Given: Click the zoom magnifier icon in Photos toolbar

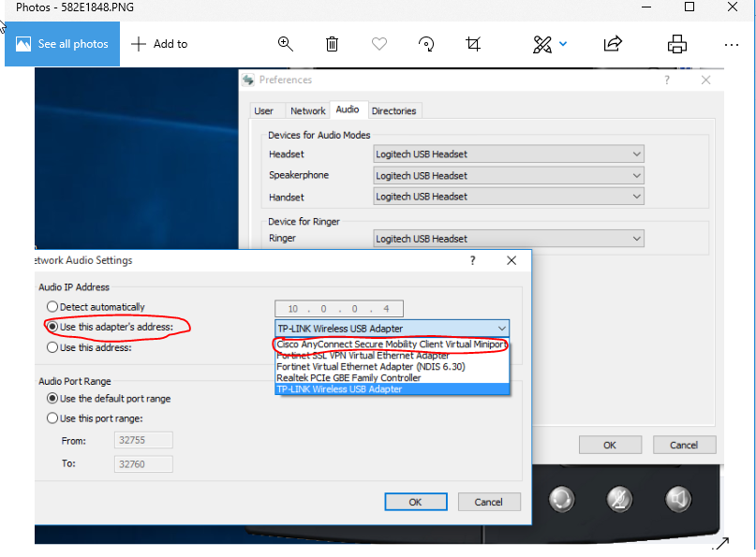Looking at the screenshot, I should (286, 44).
